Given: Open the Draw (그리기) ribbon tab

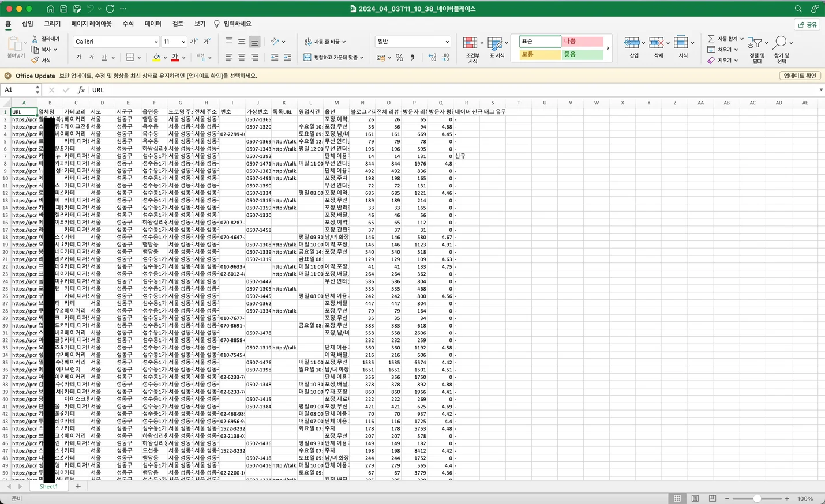Looking at the screenshot, I should pyautogui.click(x=52, y=24).
